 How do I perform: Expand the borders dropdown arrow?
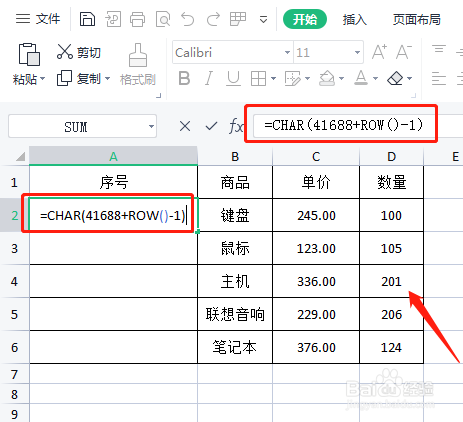click(273, 79)
